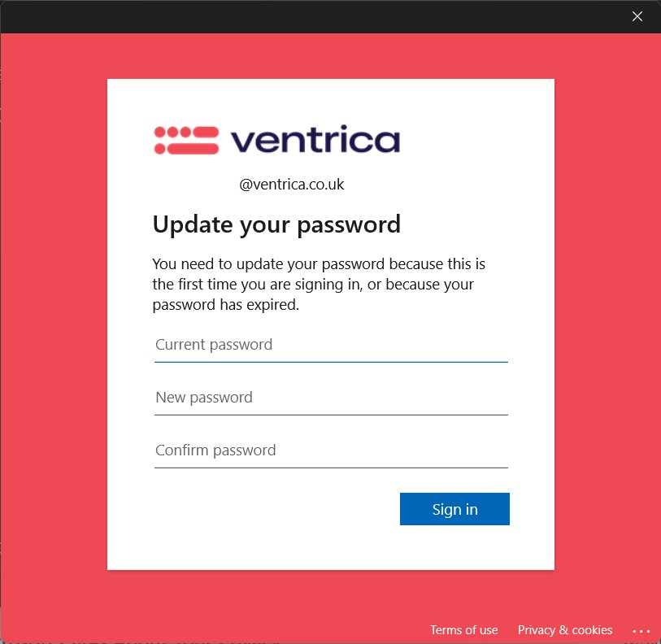
Task: Click red background right of the card
Action: pyautogui.click(x=607, y=325)
